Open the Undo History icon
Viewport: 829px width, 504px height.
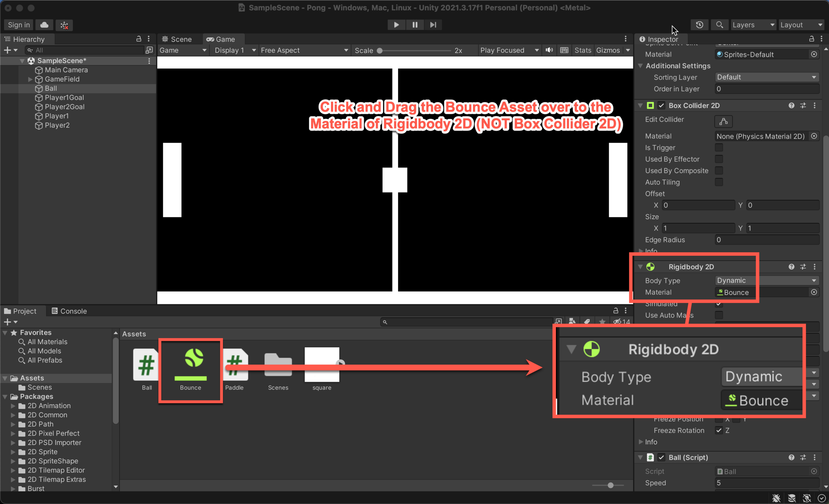[x=699, y=25]
